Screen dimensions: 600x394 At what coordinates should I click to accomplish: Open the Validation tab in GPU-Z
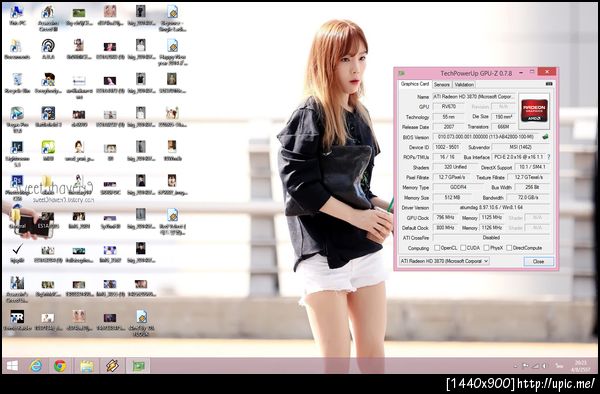pos(464,85)
